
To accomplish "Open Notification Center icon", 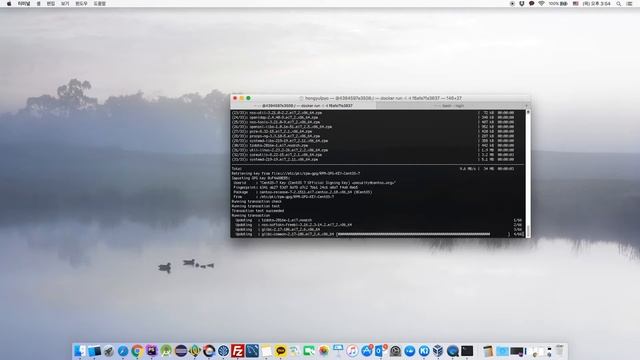I will coord(629,3).
